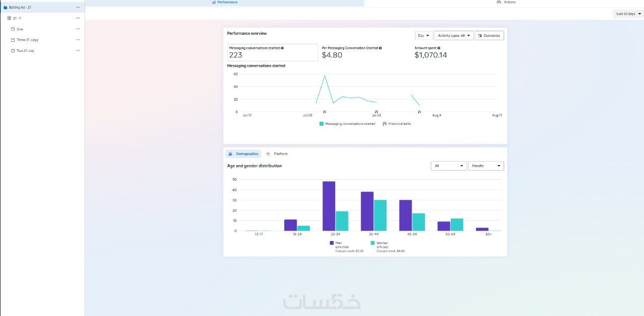
Task: Click the Men bar for ages 18-24
Action: 290,225
